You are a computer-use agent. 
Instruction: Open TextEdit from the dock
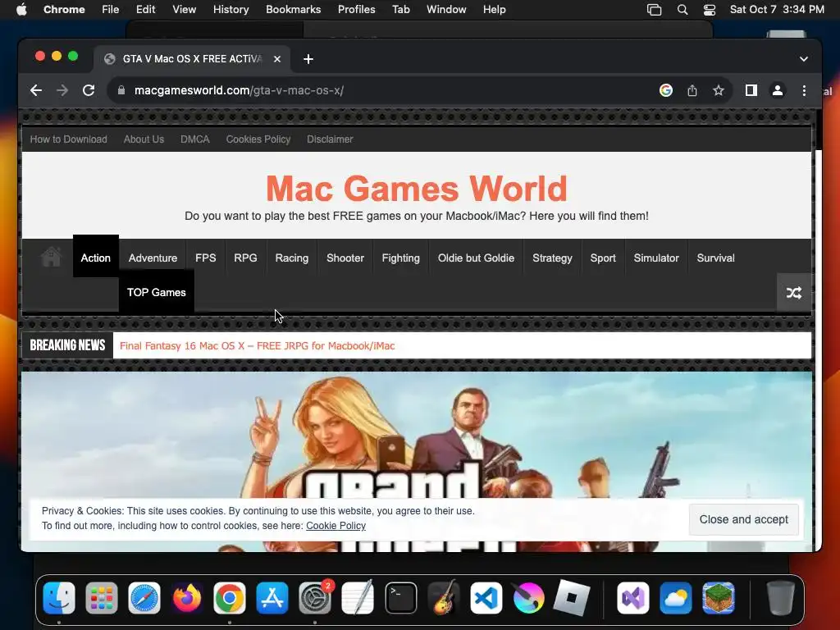(358, 598)
